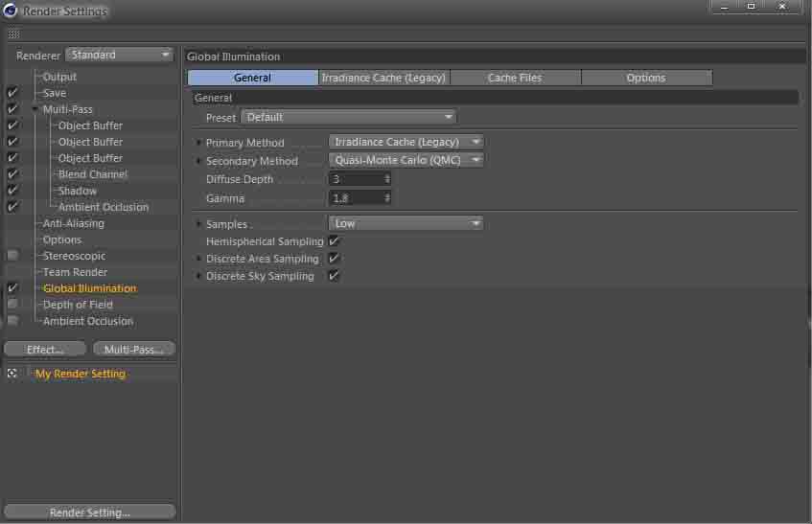Click the render setting target icon beside My Render Setting

coord(12,373)
